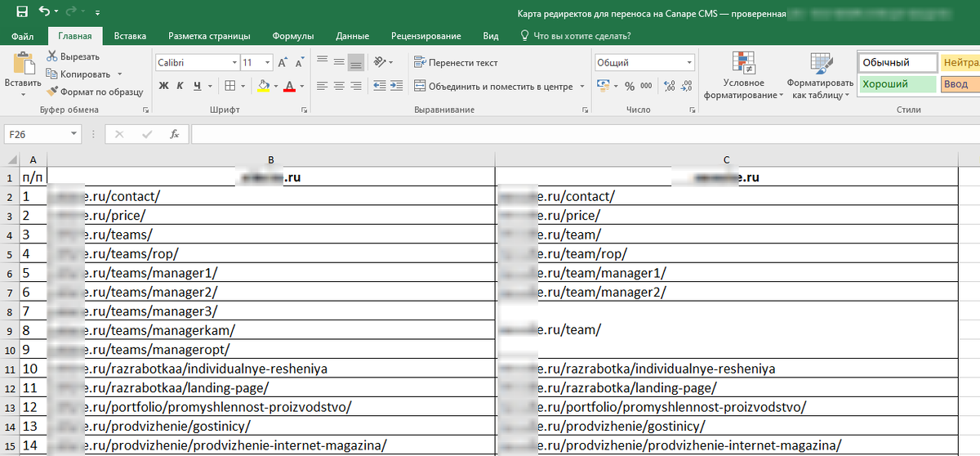
Task: Open the quick access toolbar customize arrow
Action: [98, 13]
